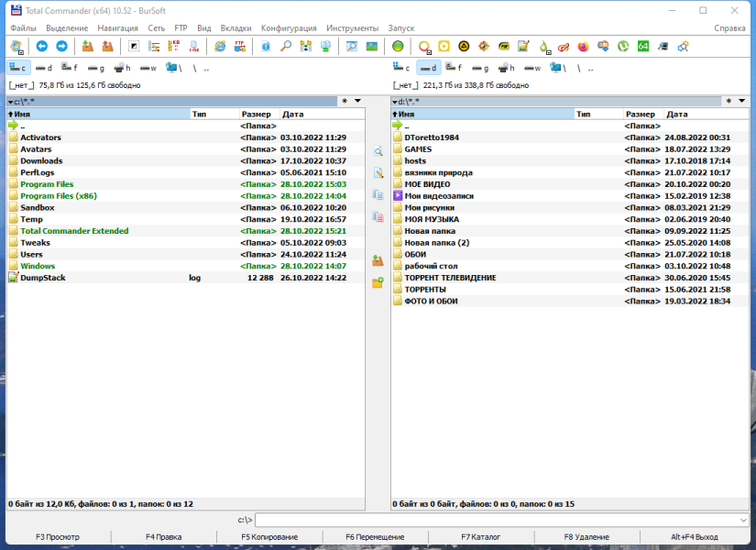Click the landscape picture thumbnails icon

[x=372, y=47]
